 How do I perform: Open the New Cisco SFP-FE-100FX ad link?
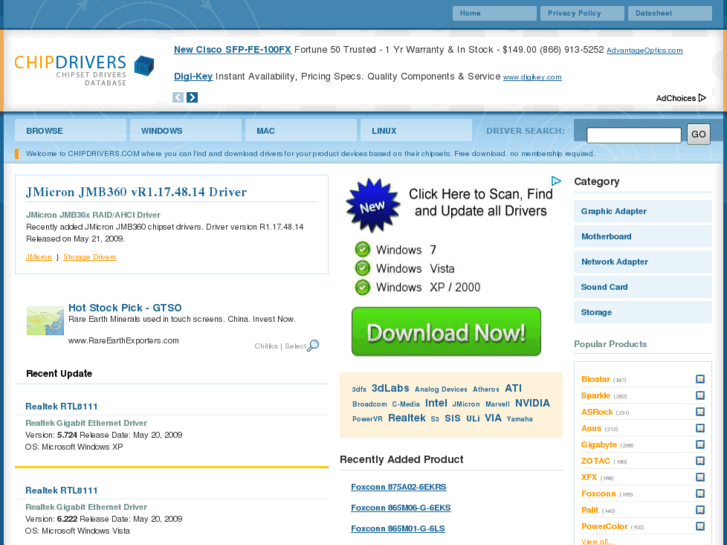pos(233,50)
